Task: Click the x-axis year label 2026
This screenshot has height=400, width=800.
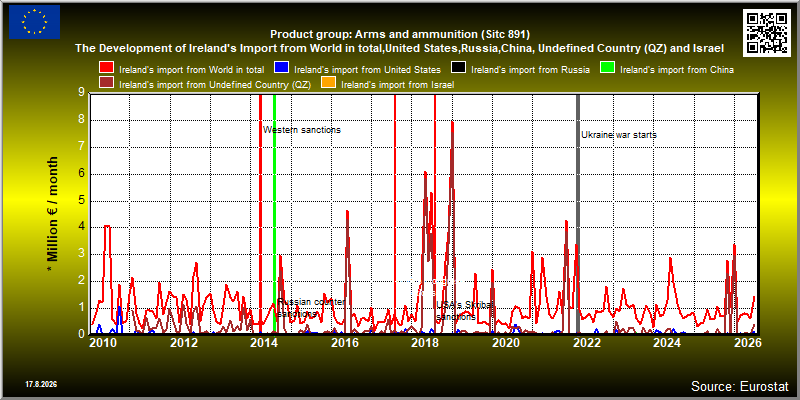Action: point(748,343)
